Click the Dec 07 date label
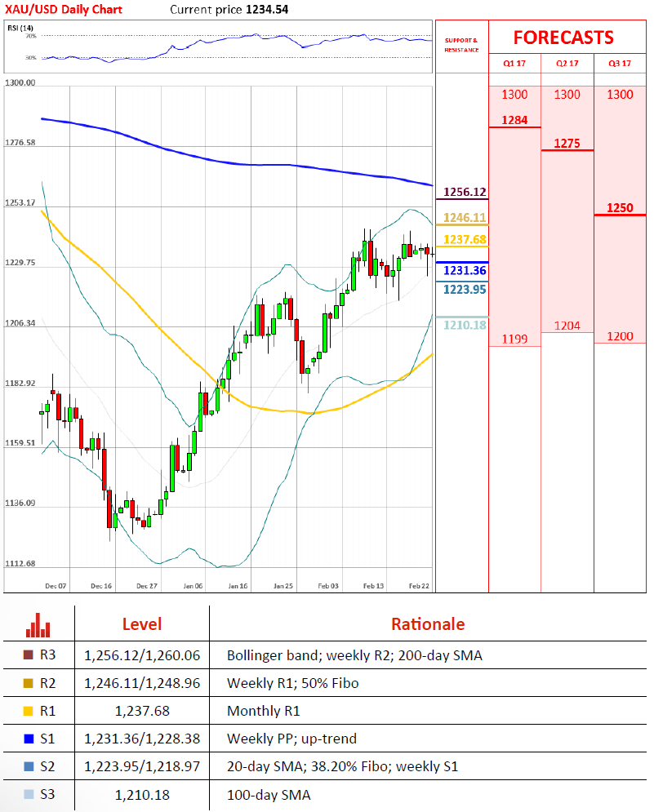The height and width of the screenshot is (812, 654). 56,586
